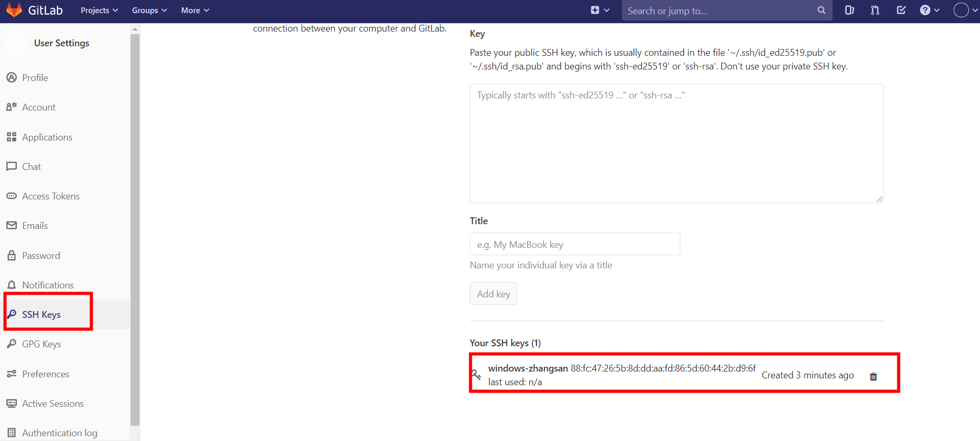Click the Profile sidebar icon

point(12,77)
